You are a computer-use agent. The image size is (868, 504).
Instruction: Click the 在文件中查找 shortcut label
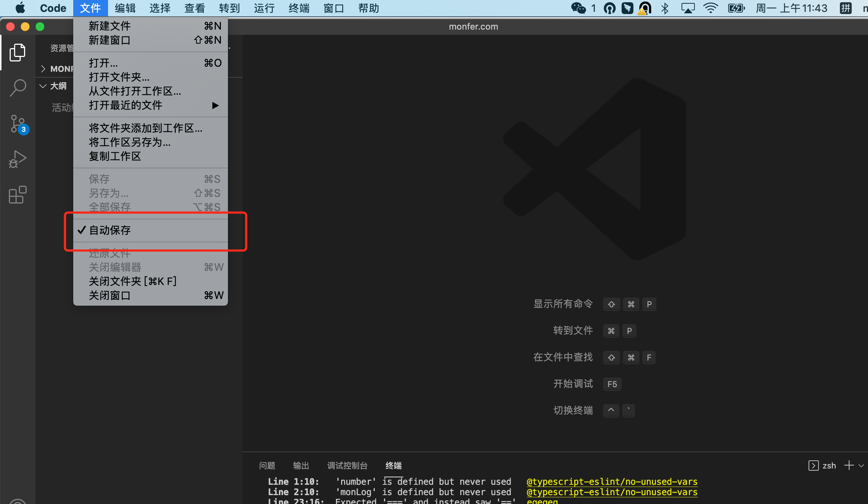[x=563, y=357]
